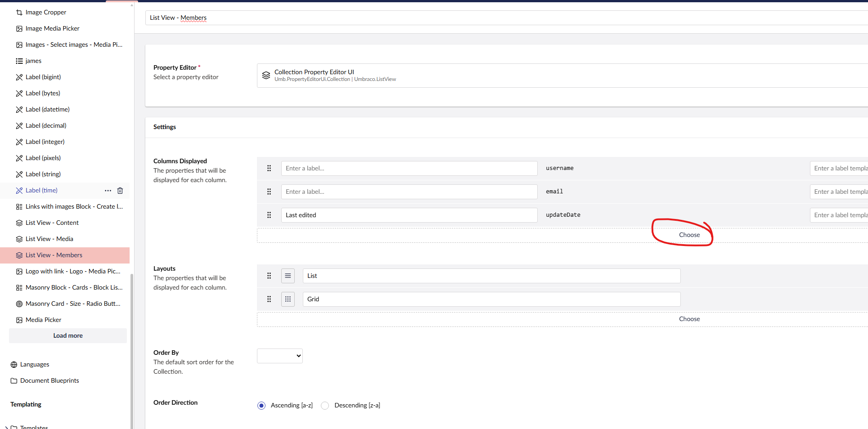This screenshot has height=429, width=868.
Task: Click the List layout icon button
Action: tap(288, 276)
